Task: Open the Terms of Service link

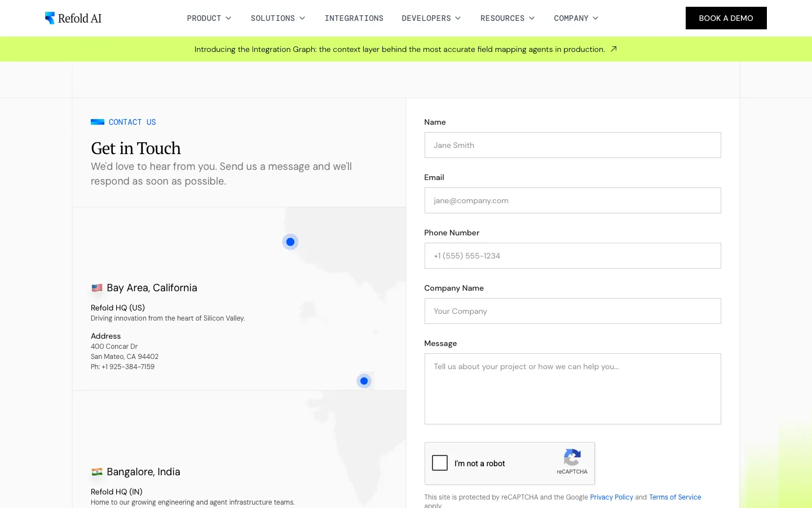Action: (x=675, y=497)
